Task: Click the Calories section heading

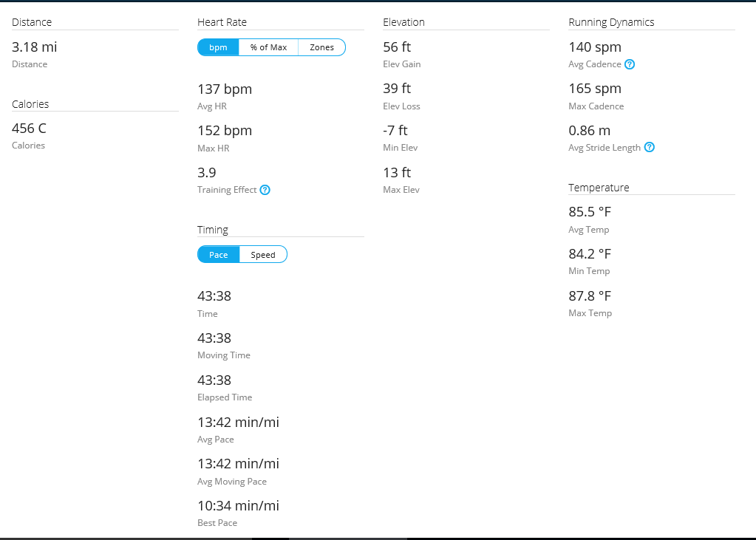Action: point(30,104)
